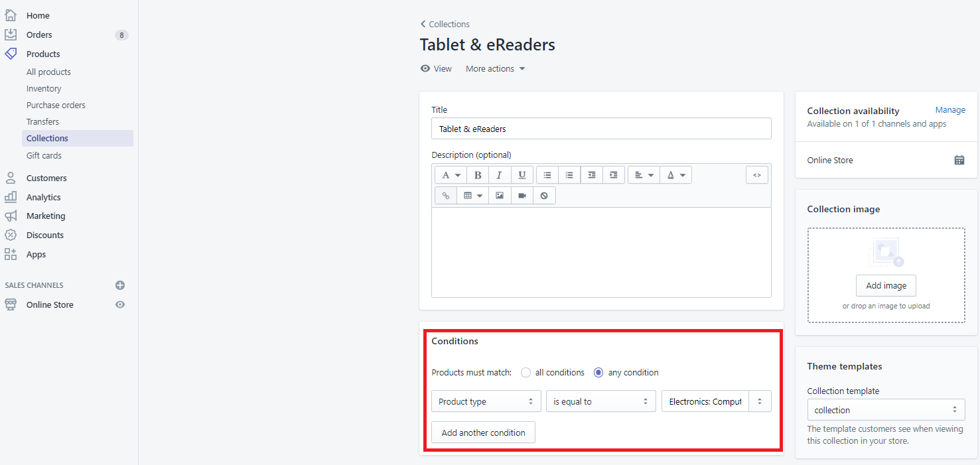
Task: Toggle bold formatting
Action: coord(478,175)
